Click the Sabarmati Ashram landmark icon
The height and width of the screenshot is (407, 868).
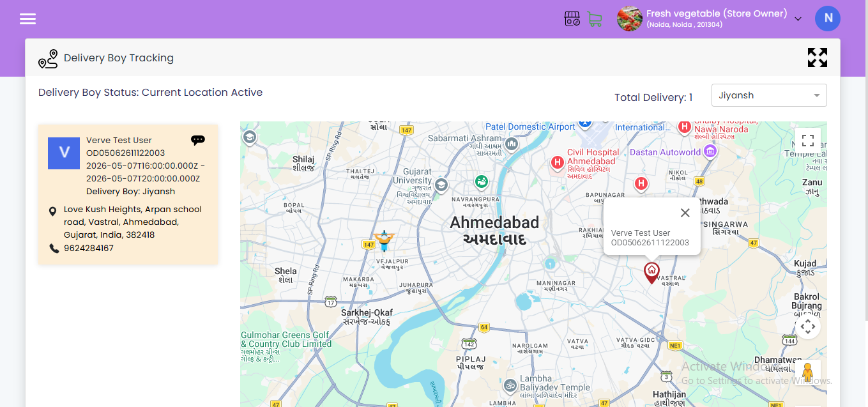(x=511, y=144)
